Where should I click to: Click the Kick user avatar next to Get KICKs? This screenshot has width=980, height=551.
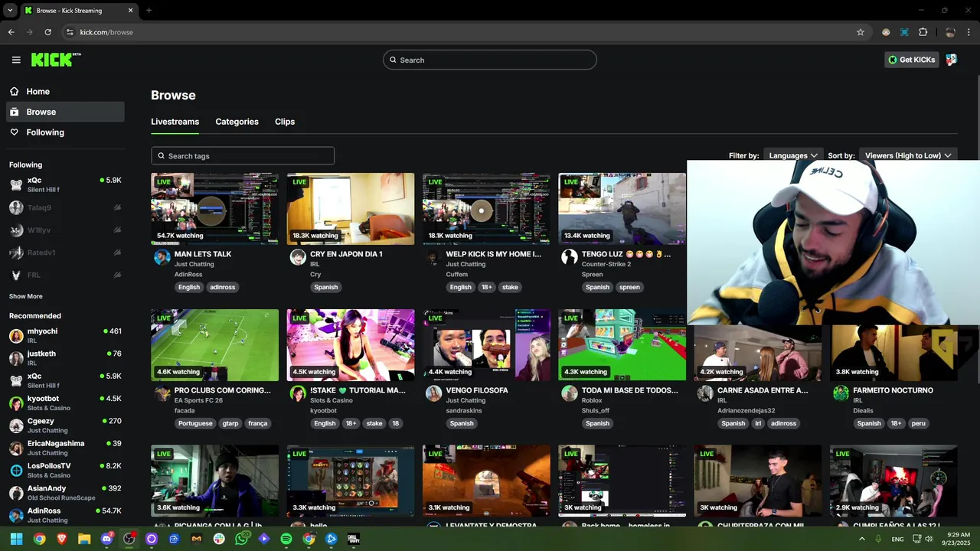coord(951,60)
